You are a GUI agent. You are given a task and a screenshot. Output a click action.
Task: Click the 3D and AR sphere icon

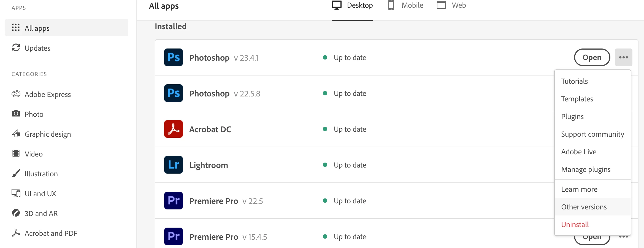pyautogui.click(x=16, y=213)
